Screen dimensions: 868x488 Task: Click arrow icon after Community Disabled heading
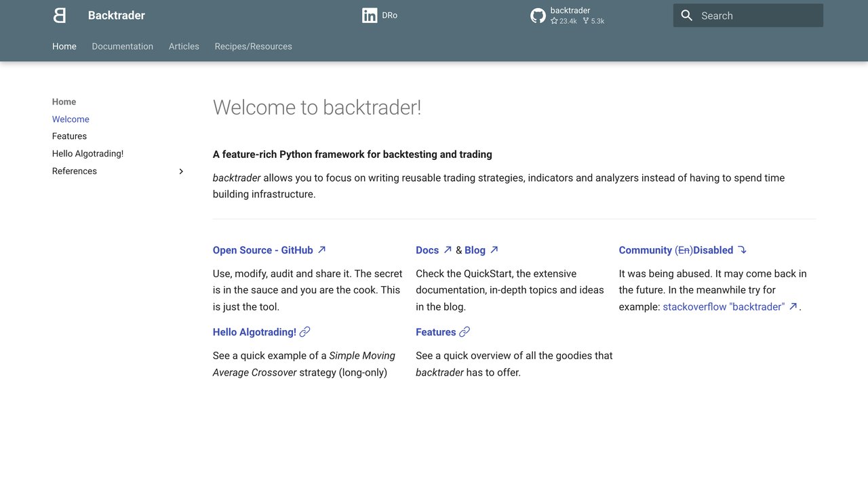coord(742,249)
